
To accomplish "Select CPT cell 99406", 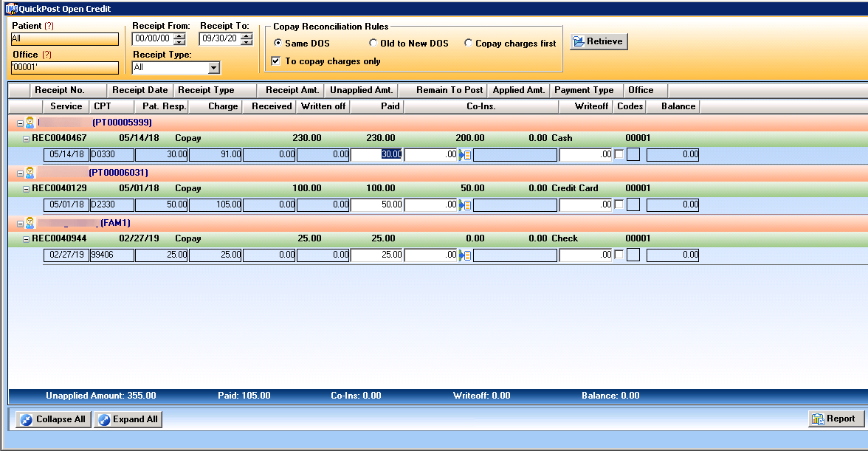I will tap(112, 255).
